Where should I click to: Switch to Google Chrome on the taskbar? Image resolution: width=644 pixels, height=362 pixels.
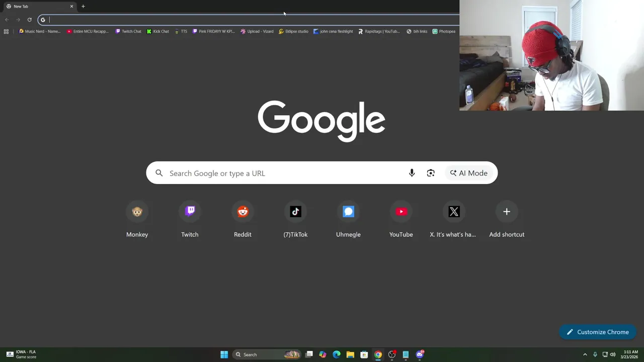[378, 354]
